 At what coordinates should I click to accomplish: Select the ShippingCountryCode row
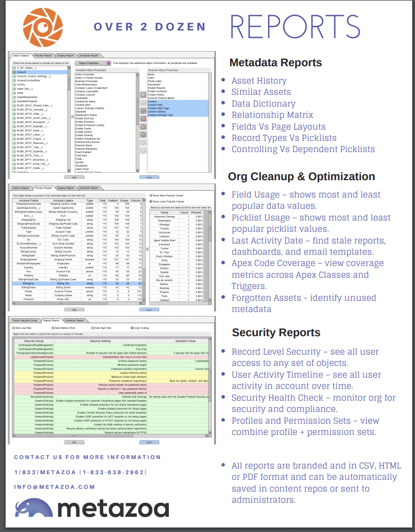[x=77, y=204]
